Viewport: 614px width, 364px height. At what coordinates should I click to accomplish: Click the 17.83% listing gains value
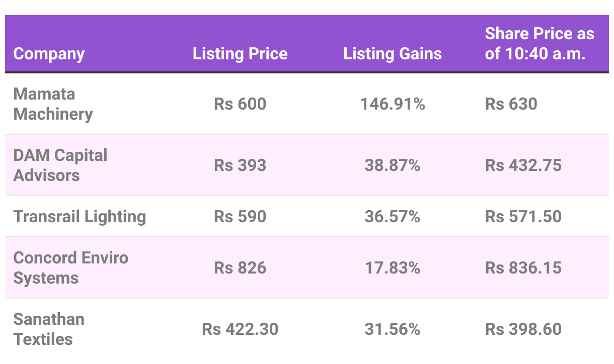coord(392,267)
